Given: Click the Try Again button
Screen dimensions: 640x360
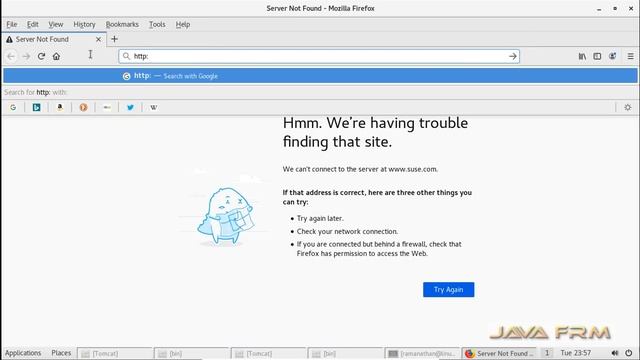Looking at the screenshot, I should click(449, 289).
